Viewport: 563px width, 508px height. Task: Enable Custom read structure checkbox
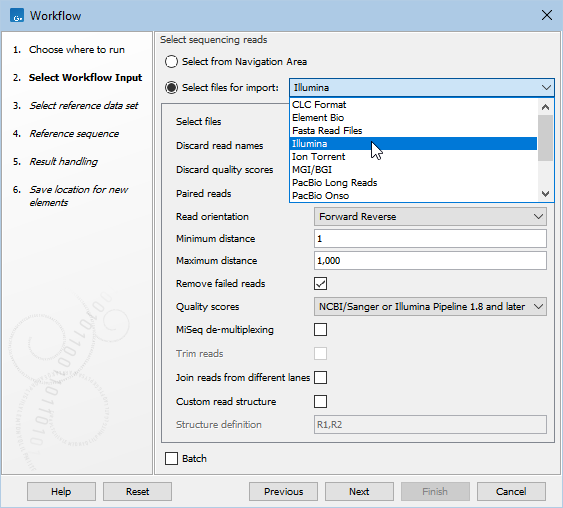tap(320, 401)
